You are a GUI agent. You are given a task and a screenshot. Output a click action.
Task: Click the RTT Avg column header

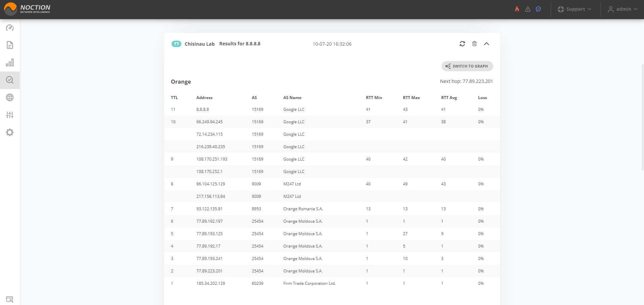click(x=449, y=98)
